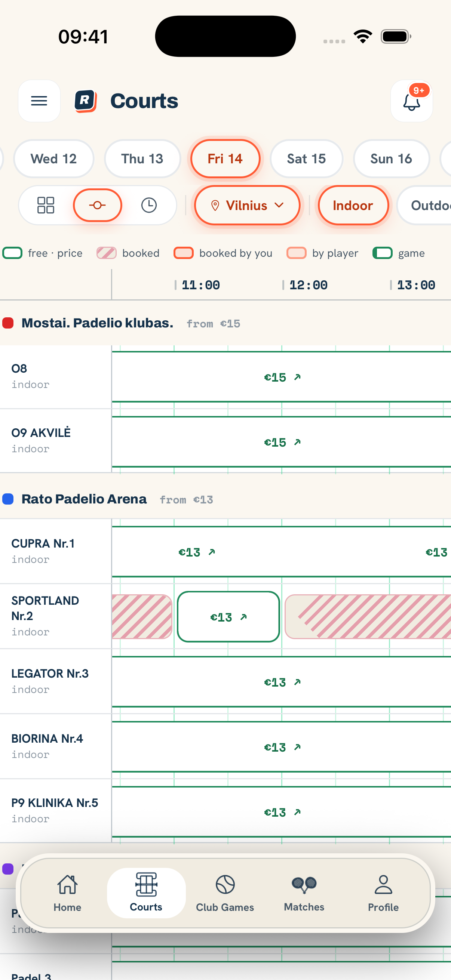This screenshot has height=980, width=451.
Task: Tap 'from €13' price text
Action: tap(187, 500)
